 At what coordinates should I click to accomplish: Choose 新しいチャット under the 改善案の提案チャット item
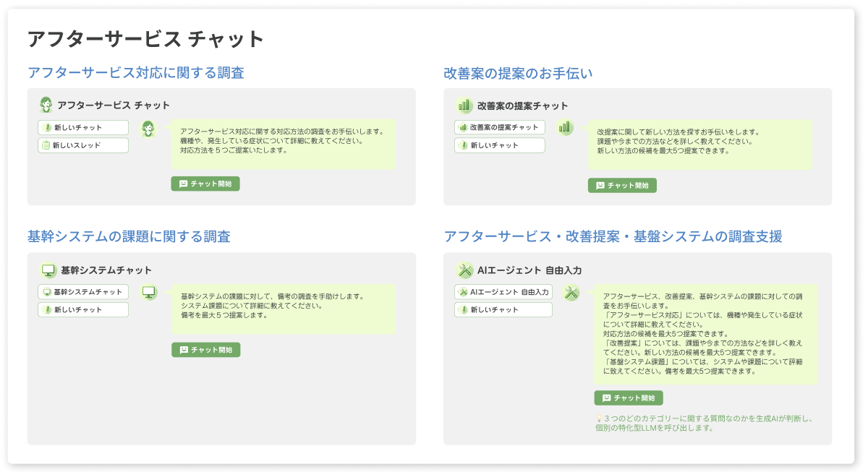[500, 145]
